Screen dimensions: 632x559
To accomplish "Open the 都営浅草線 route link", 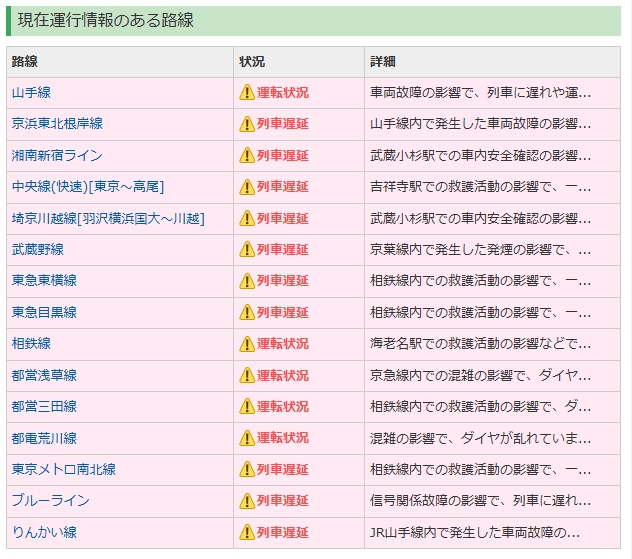I will (44, 376).
